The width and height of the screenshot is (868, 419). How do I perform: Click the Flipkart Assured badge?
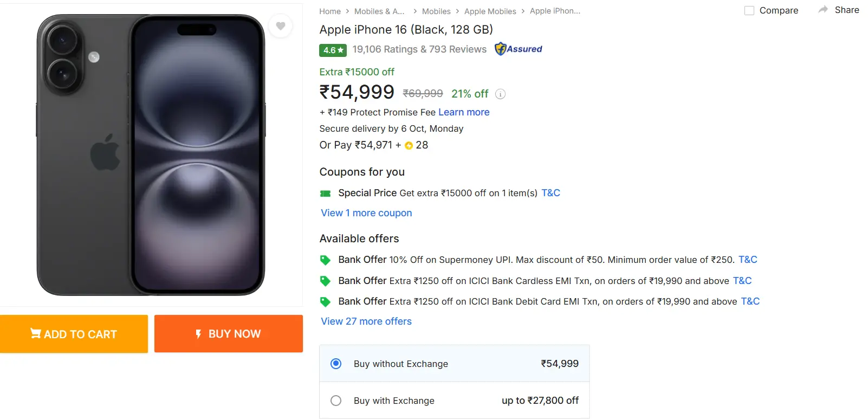tap(518, 49)
